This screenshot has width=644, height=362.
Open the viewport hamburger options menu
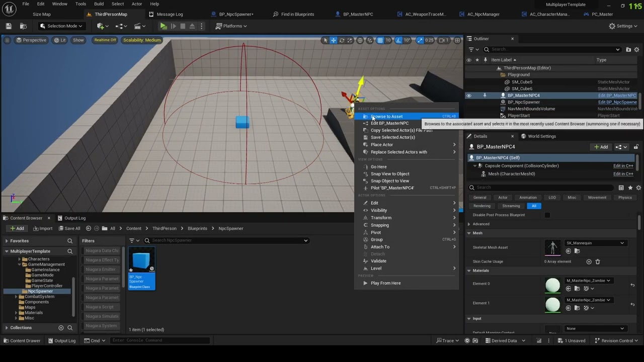[x=8, y=40]
